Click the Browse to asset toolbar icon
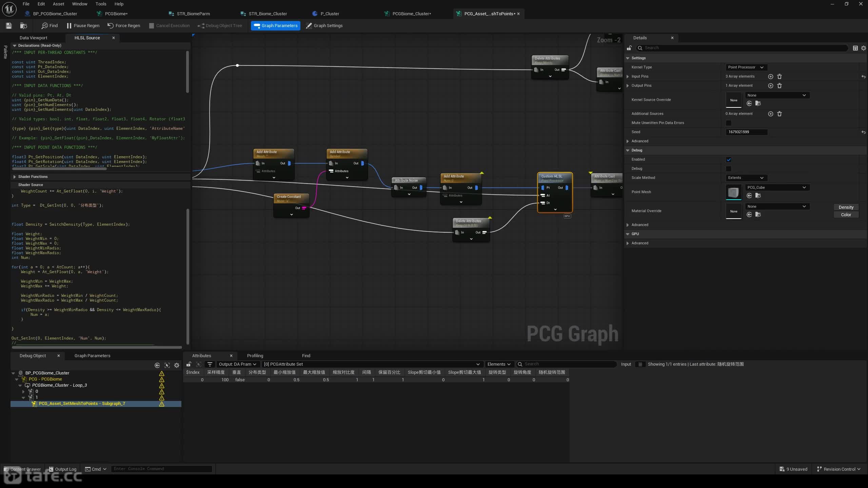The image size is (868, 488). pyautogui.click(x=23, y=25)
